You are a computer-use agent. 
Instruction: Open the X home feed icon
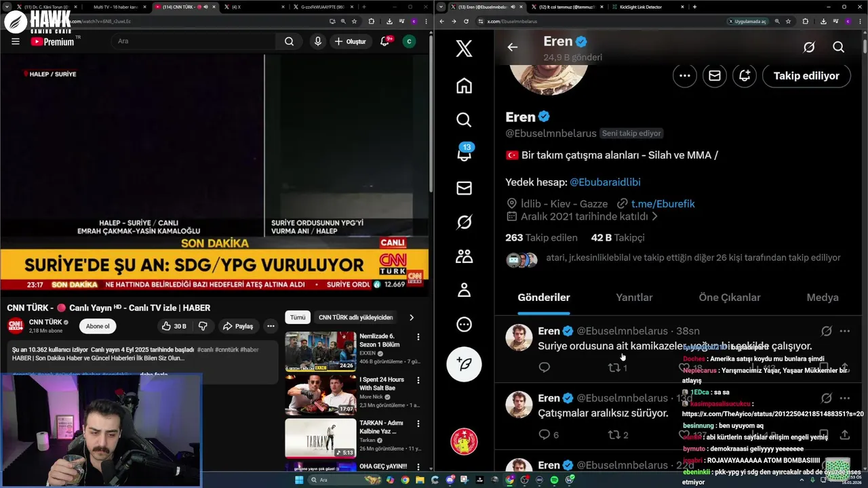(x=464, y=86)
